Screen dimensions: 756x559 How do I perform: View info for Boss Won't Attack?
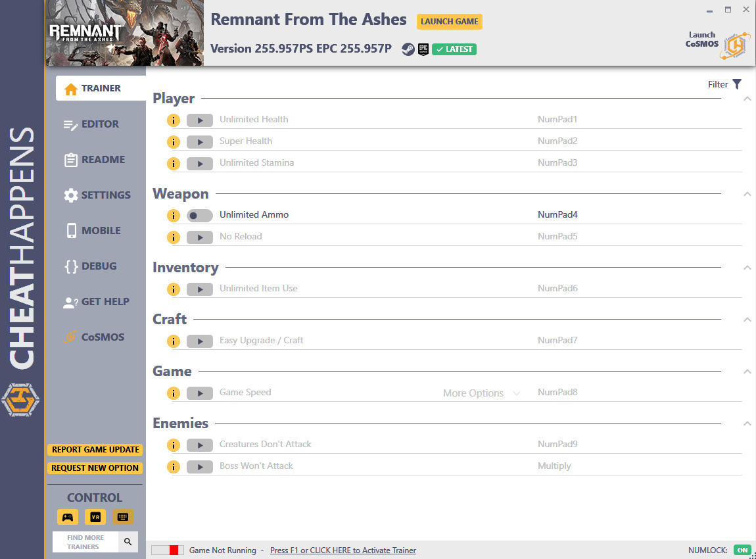(174, 467)
